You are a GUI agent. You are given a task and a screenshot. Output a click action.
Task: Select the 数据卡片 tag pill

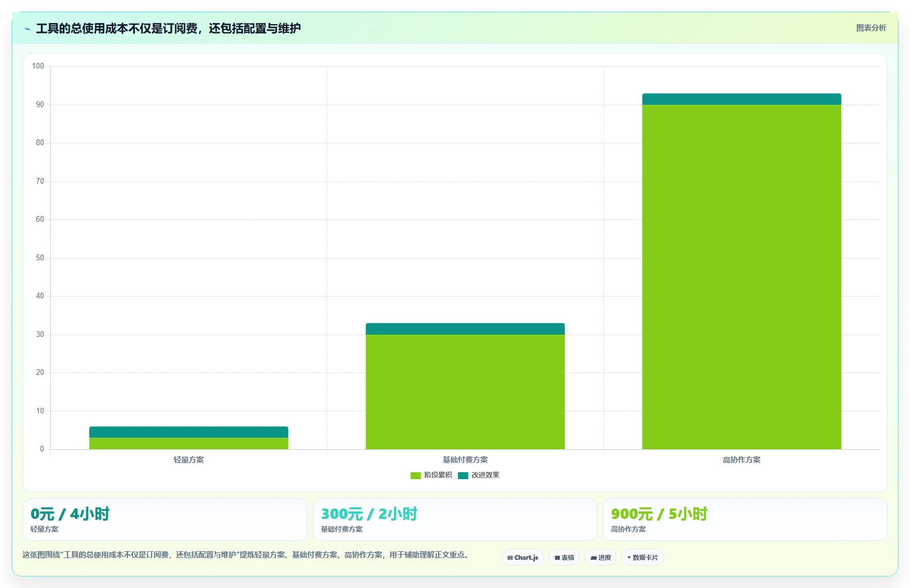point(643,557)
